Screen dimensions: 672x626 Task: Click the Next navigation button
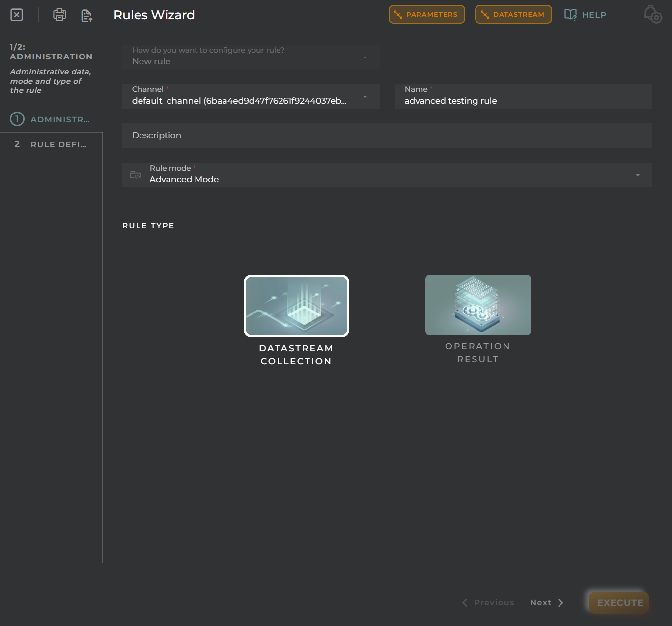(547, 602)
